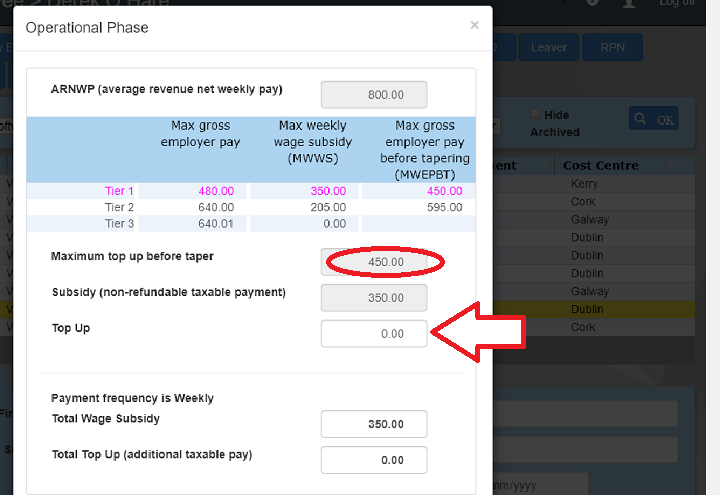The image size is (720, 495).
Task: Click the Top Up input field
Action: coord(374,334)
